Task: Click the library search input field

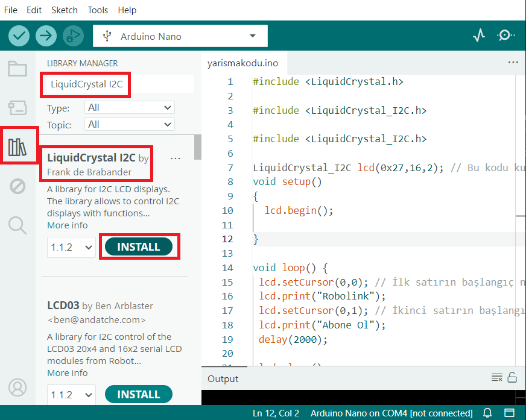Action: tap(118, 84)
